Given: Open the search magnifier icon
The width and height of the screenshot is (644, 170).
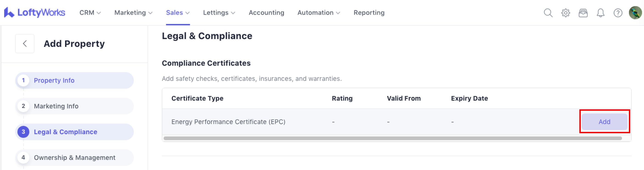Looking at the screenshot, I should [548, 13].
